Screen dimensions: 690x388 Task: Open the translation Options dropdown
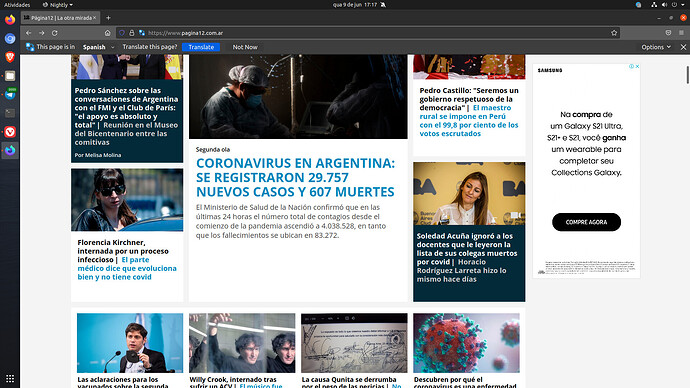(656, 47)
